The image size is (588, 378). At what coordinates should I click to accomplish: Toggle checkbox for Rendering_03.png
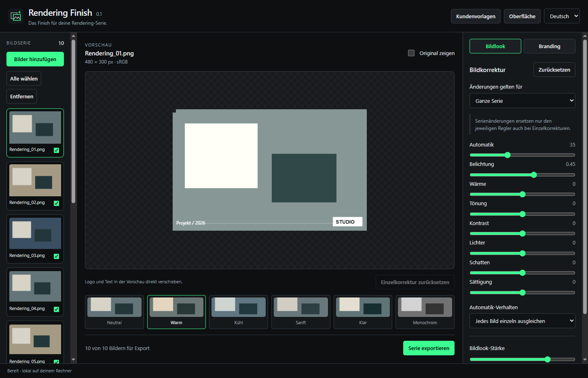(x=57, y=256)
